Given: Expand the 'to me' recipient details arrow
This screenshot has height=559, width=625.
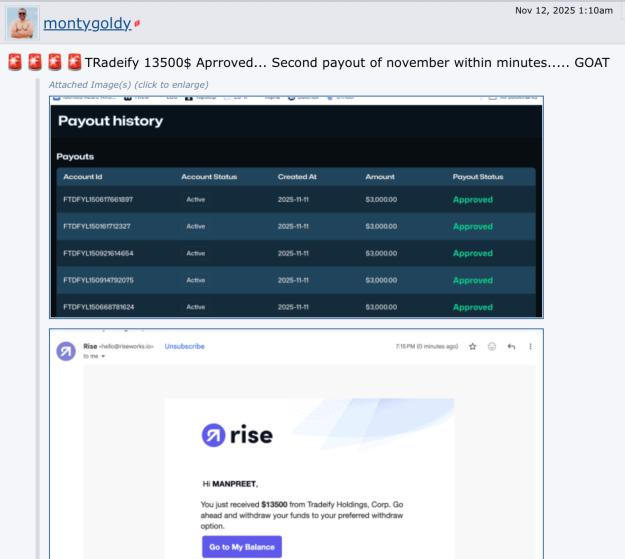Looking at the screenshot, I should (x=103, y=356).
